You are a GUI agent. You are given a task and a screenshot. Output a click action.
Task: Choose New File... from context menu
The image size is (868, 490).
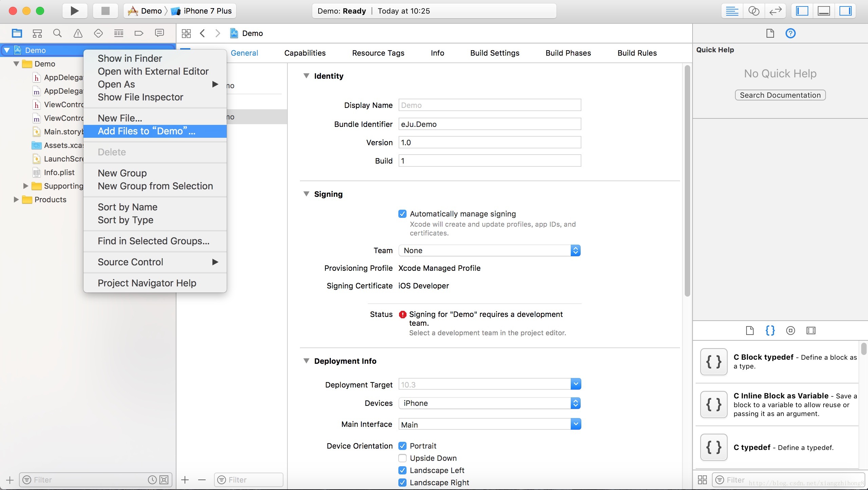155,118
